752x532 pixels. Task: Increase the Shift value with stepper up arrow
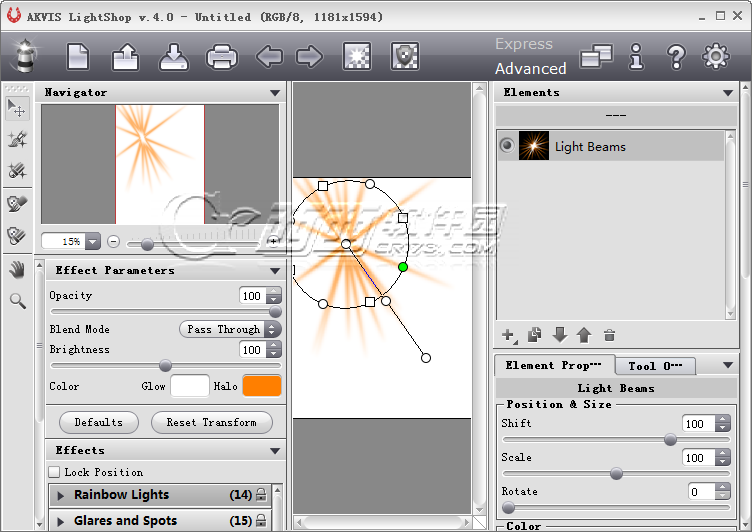pos(722,420)
